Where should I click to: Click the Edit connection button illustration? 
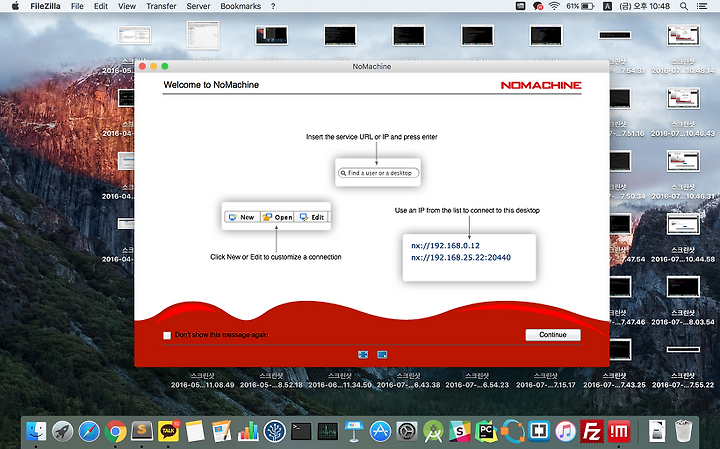point(312,217)
